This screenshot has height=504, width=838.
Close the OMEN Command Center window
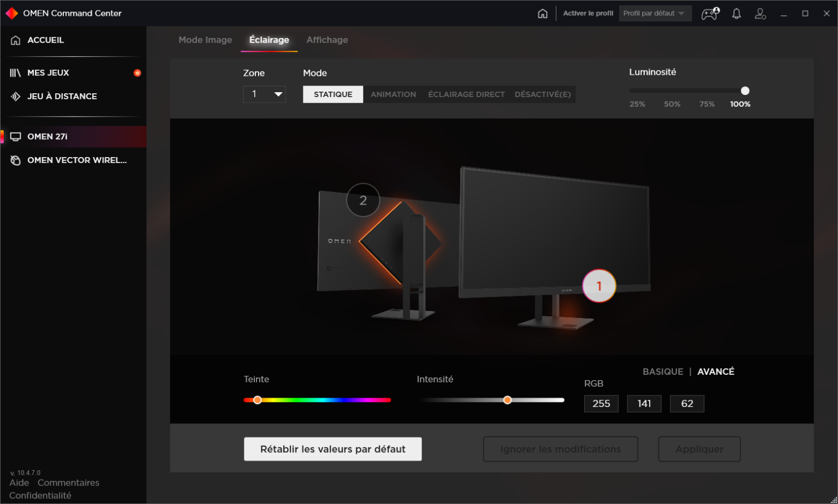click(x=826, y=14)
